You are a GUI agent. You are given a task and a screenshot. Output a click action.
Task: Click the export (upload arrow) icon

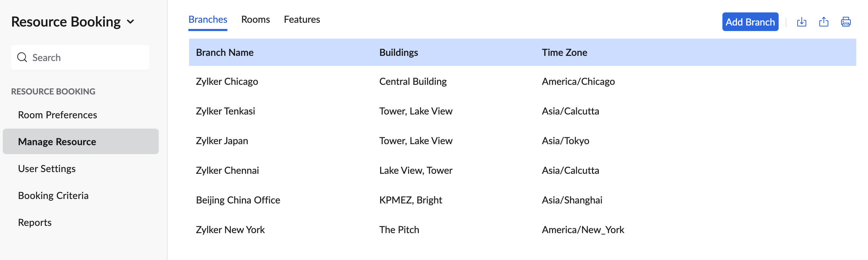823,22
